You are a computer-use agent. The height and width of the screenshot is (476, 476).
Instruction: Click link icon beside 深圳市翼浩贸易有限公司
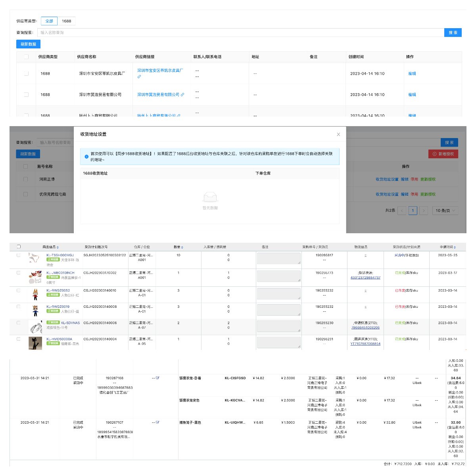(182, 95)
